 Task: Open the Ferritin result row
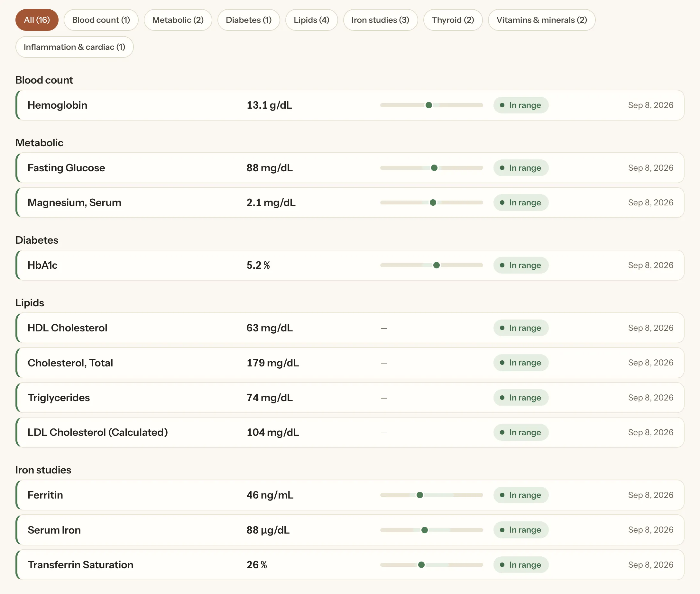[x=350, y=495]
